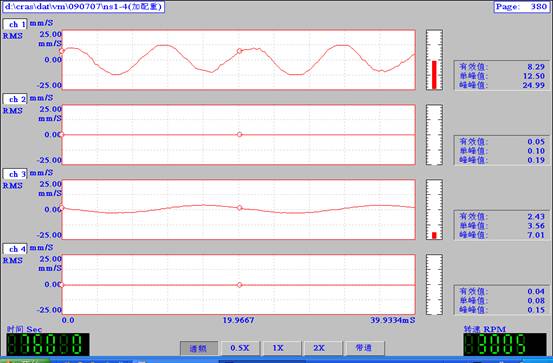
Task: Open the ch 2 channel label
Action: pyautogui.click(x=15, y=99)
